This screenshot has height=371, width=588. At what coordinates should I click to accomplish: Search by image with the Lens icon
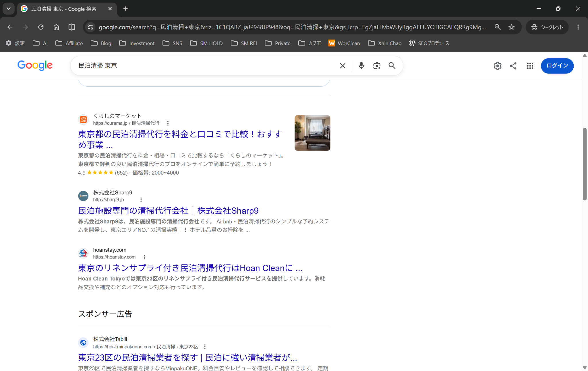coord(377,66)
